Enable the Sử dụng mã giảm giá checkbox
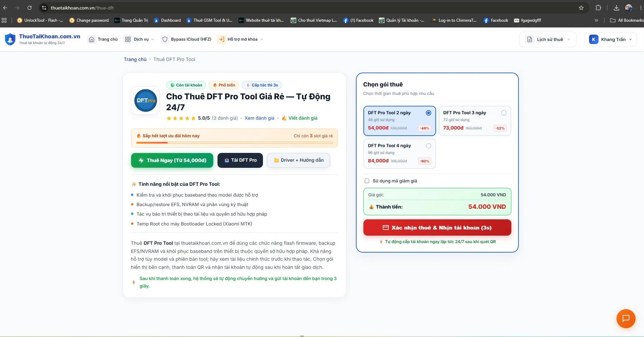The height and width of the screenshot is (337, 644). [x=367, y=181]
